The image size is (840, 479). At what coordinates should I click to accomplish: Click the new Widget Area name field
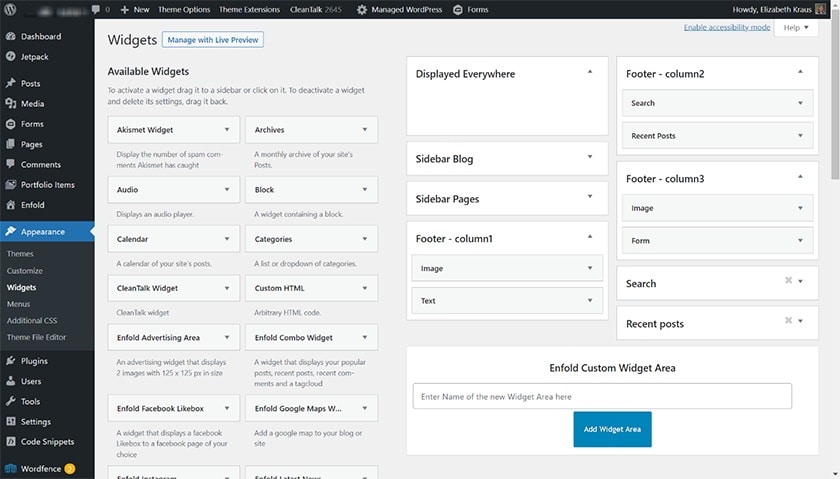(x=602, y=396)
